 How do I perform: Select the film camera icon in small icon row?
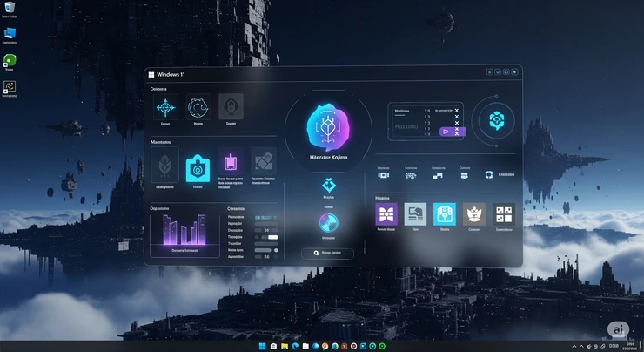[x=383, y=175]
